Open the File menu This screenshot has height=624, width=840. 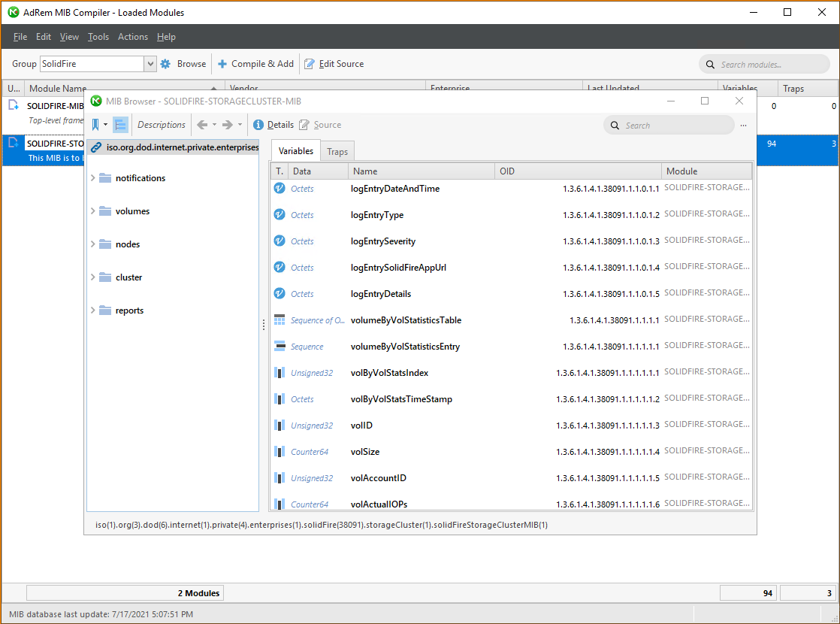[x=20, y=37]
